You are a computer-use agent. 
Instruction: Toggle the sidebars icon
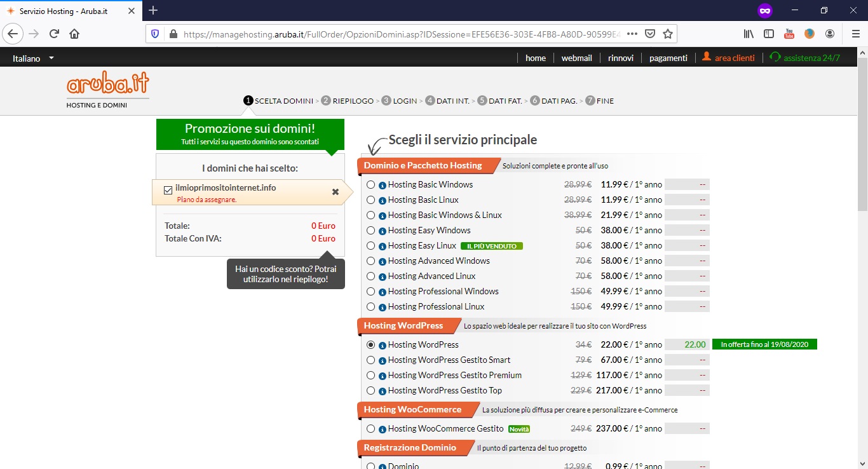pos(769,34)
